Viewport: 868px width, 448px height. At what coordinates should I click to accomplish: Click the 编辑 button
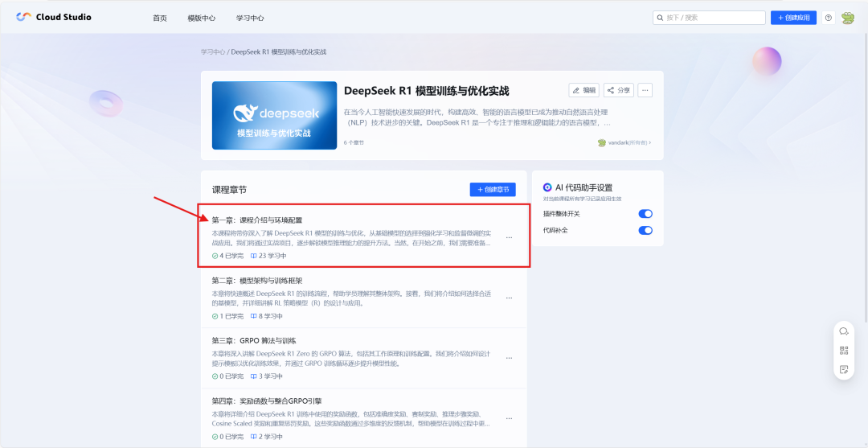[584, 90]
